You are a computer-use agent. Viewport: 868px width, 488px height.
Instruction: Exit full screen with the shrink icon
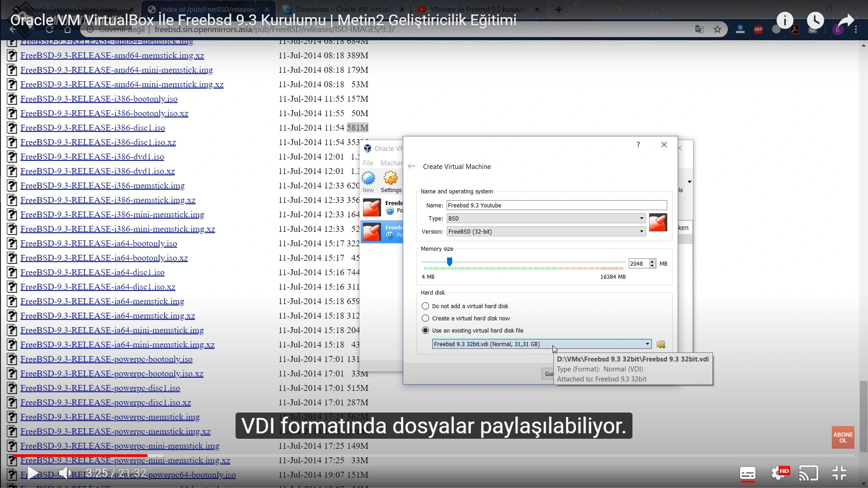pos(839,473)
